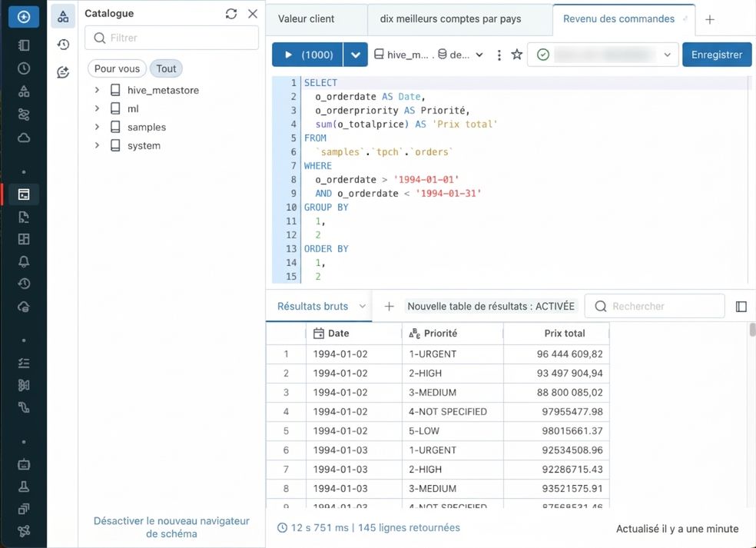Screen dimensions: 756x548
Task: Click the New (plus) button in sidebar
Action: click(24, 17)
